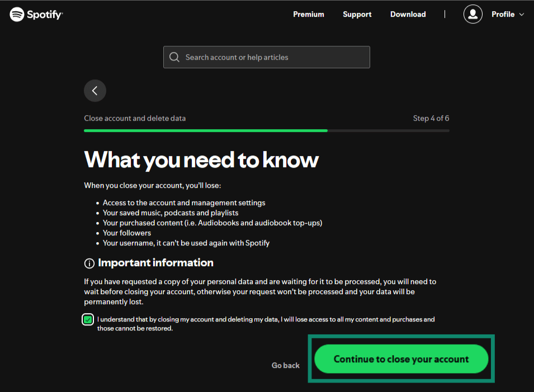Open the Support page from the header
This screenshot has height=392, width=534.
[357, 14]
